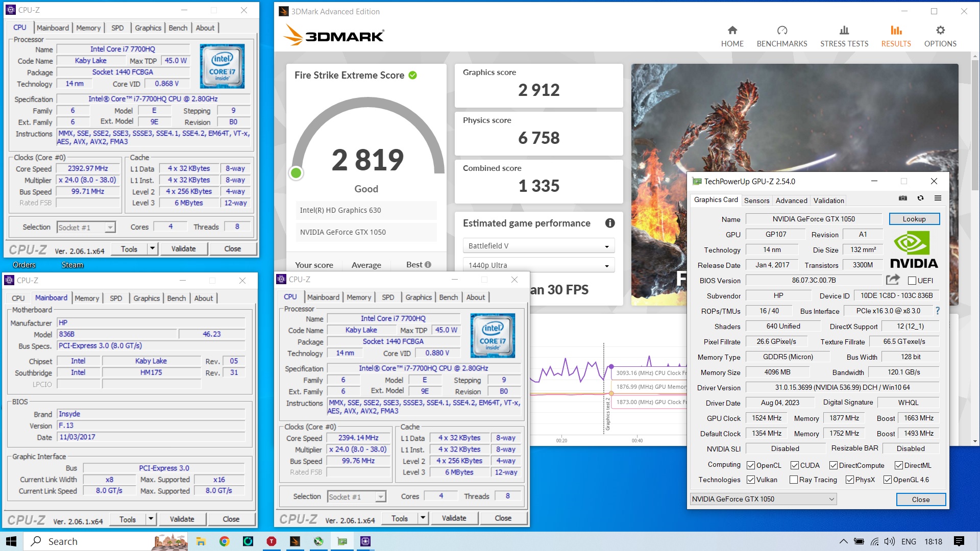980x551 pixels.
Task: Open GPU-Z taskbar icon
Action: coord(342,541)
